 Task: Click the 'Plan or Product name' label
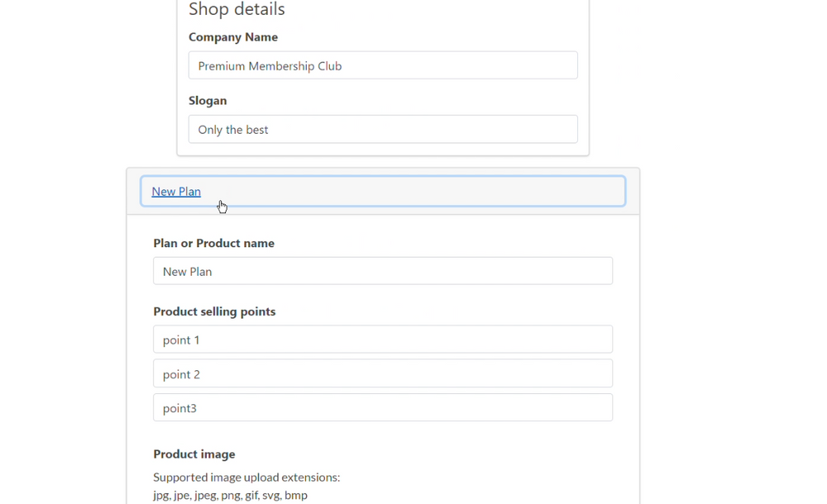click(x=213, y=243)
